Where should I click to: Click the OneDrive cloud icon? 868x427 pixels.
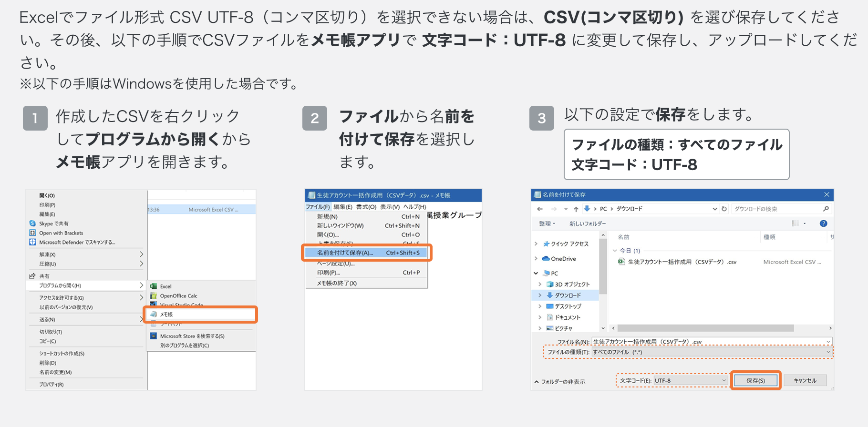(x=546, y=259)
